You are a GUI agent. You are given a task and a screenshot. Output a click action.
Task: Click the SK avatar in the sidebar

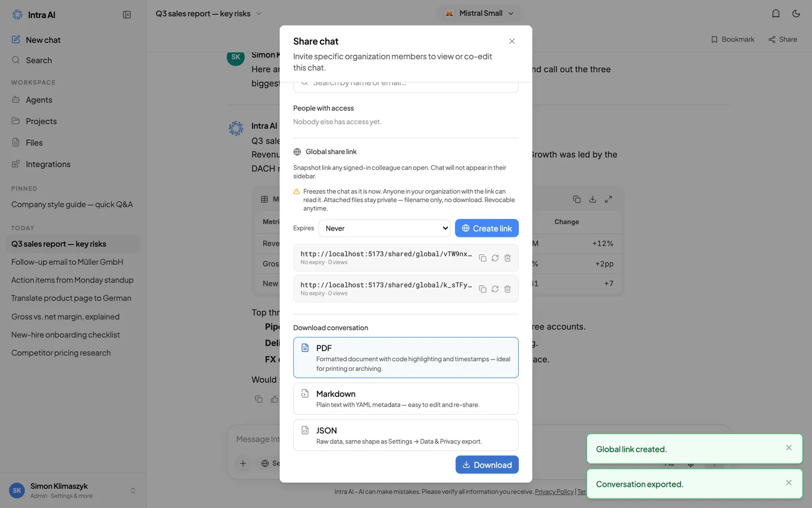tap(17, 491)
